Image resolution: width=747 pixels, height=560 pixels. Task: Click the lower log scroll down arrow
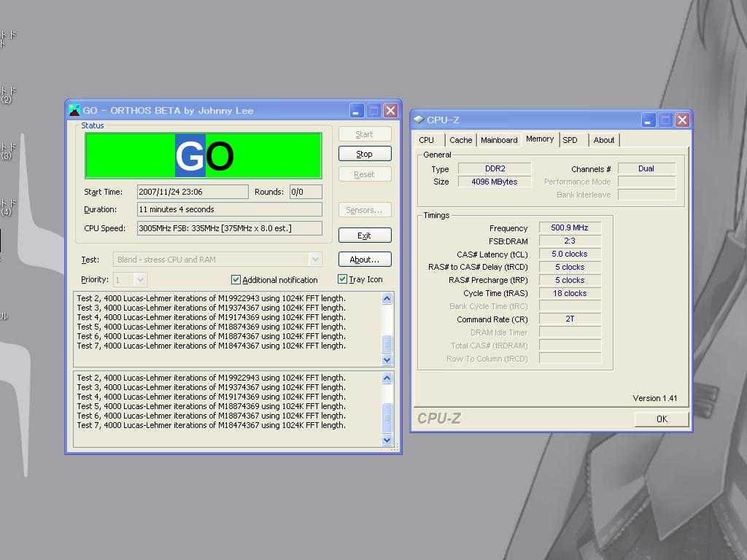387,440
